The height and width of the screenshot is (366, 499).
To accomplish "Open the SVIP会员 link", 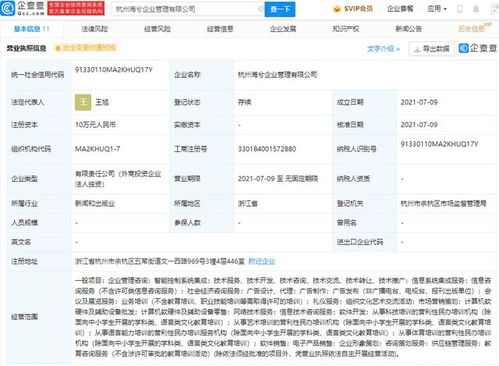I will [358, 9].
